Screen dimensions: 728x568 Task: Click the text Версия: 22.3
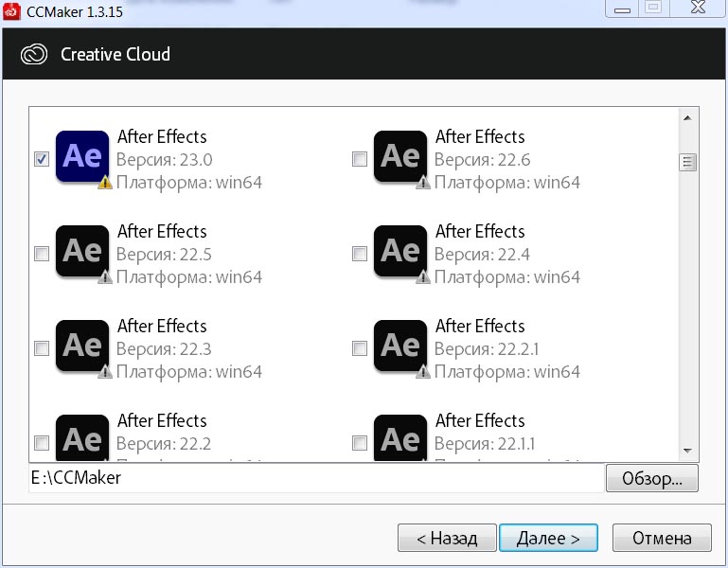point(164,349)
